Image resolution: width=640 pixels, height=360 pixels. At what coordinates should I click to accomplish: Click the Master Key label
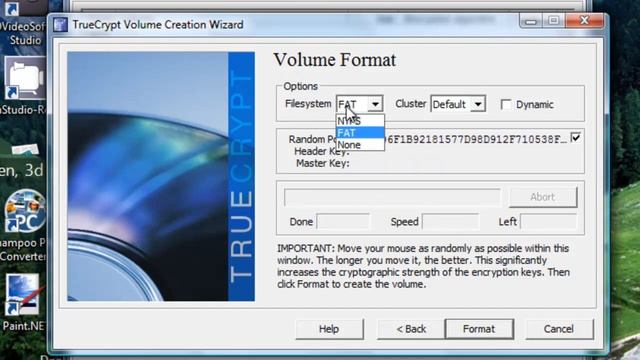pos(322,163)
